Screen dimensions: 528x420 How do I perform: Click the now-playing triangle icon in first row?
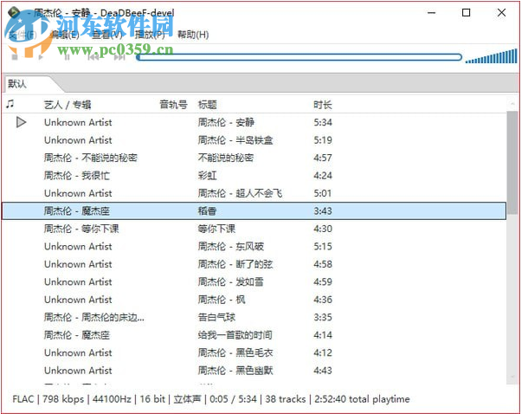22,123
